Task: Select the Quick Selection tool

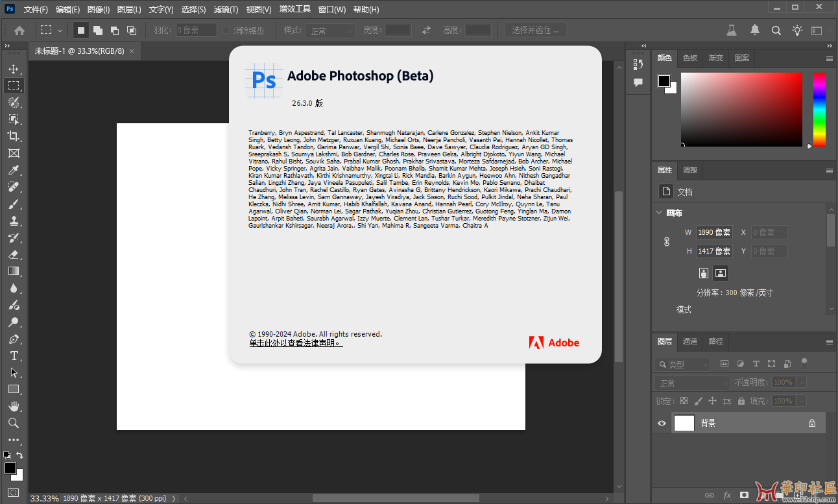Action: click(14, 102)
